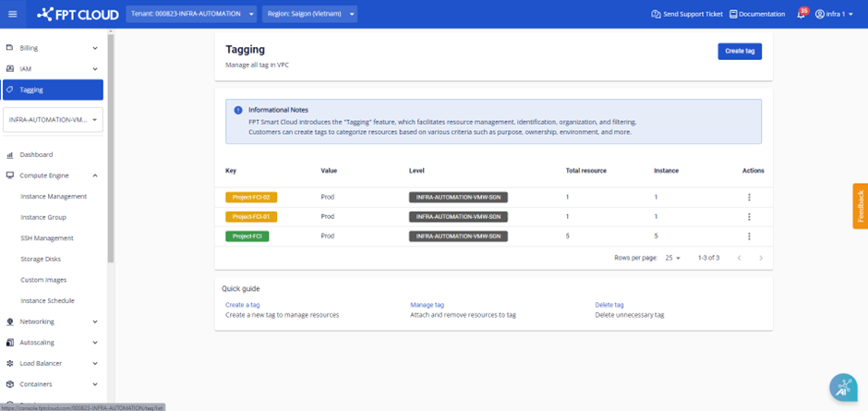Open Documentation from the top bar
868x411 pixels.
pyautogui.click(x=757, y=15)
